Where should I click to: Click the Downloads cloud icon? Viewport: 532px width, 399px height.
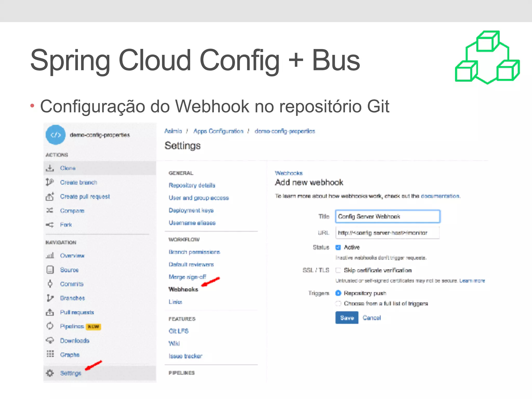(x=50, y=340)
